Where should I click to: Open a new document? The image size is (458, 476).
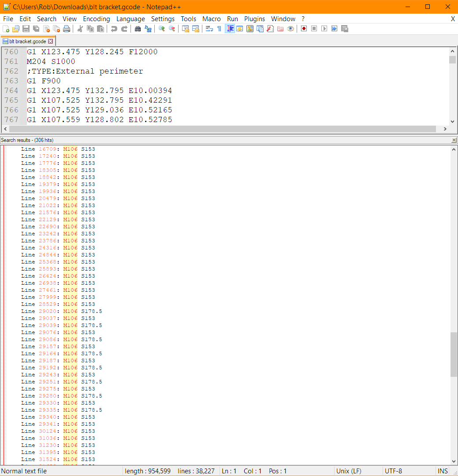click(5, 28)
